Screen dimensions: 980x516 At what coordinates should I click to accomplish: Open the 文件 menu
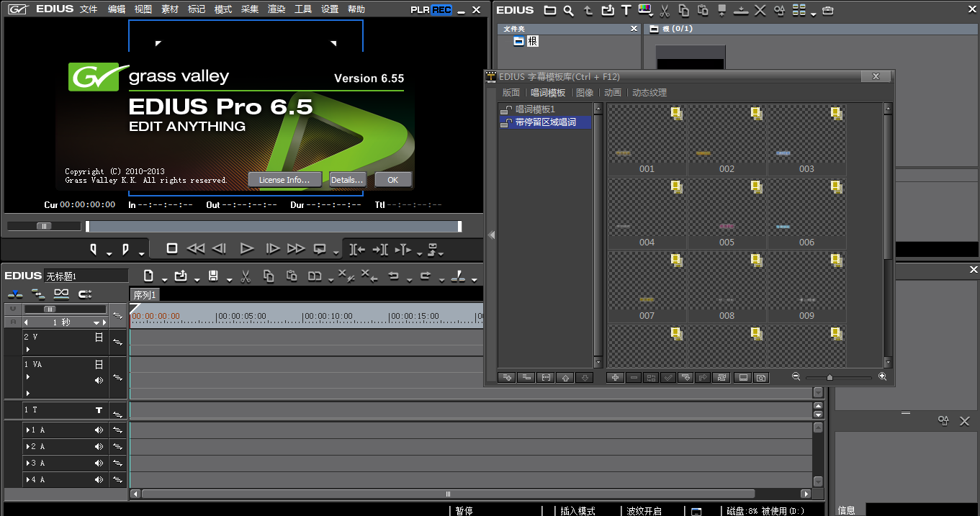89,9
